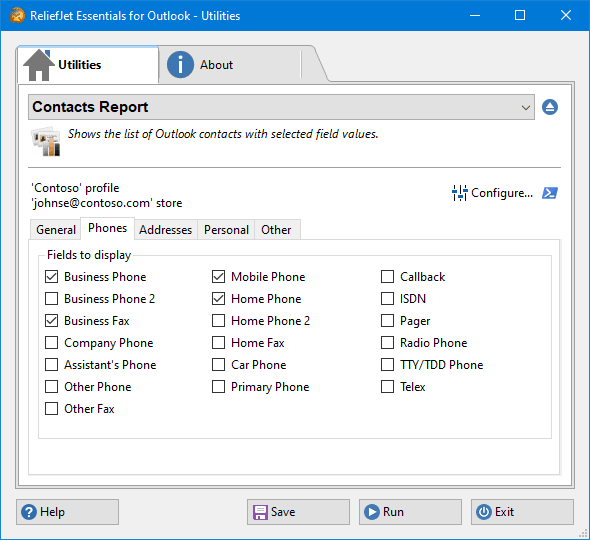Click the Configure... link
Image resolution: width=590 pixels, height=540 pixels.
coord(502,193)
